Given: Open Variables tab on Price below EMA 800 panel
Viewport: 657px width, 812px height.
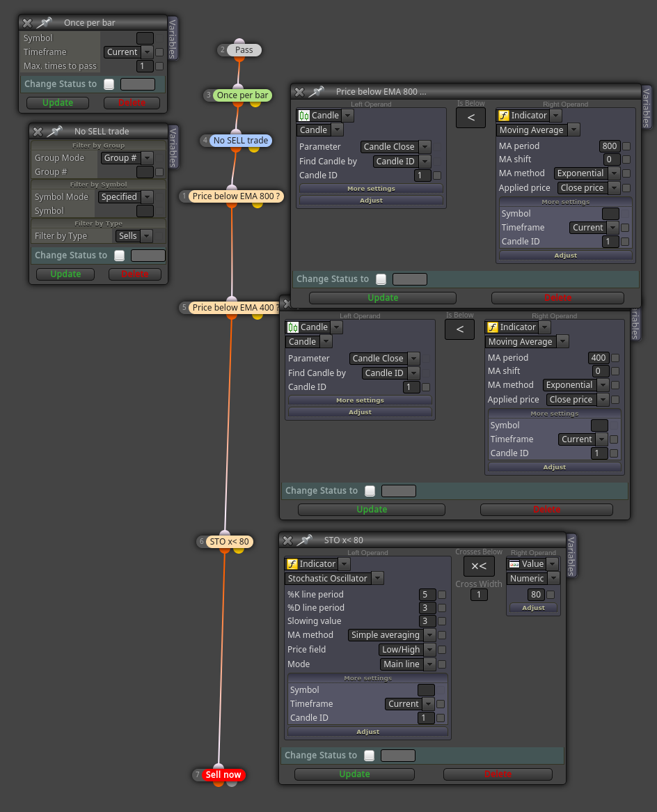Looking at the screenshot, I should 646,107.
